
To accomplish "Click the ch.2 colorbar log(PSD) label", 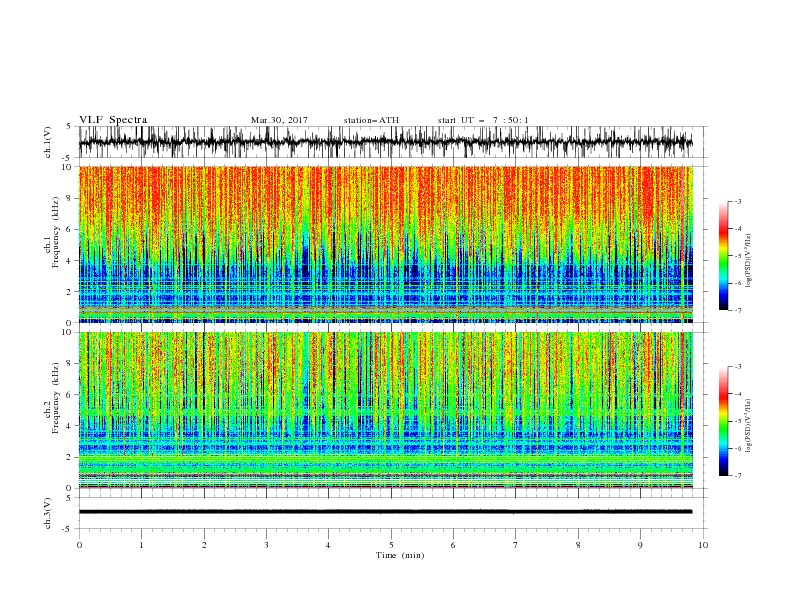I will [x=749, y=425].
